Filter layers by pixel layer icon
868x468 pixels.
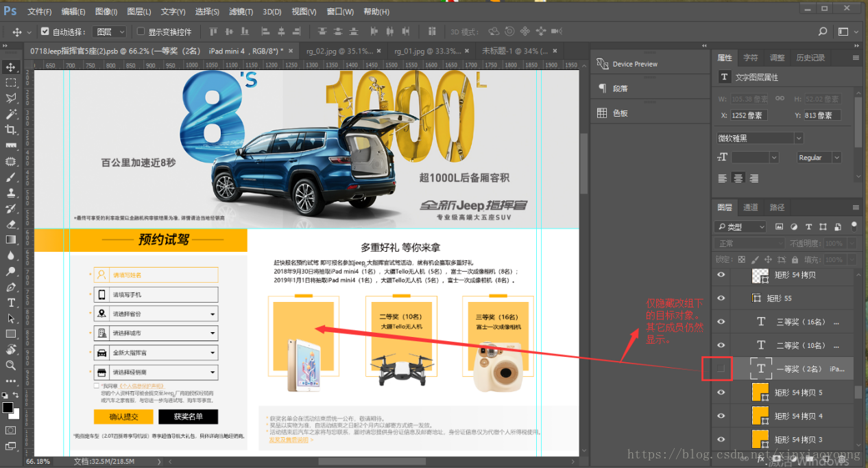tap(779, 226)
